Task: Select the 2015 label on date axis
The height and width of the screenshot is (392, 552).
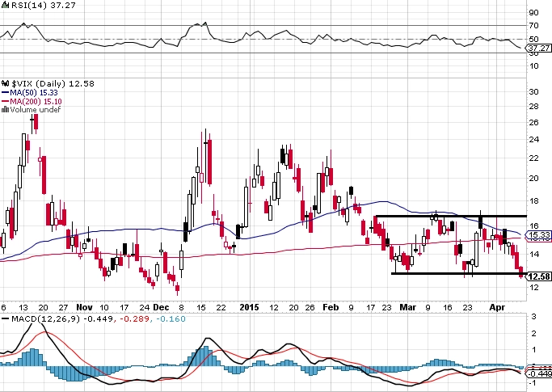Action: pyautogui.click(x=249, y=307)
